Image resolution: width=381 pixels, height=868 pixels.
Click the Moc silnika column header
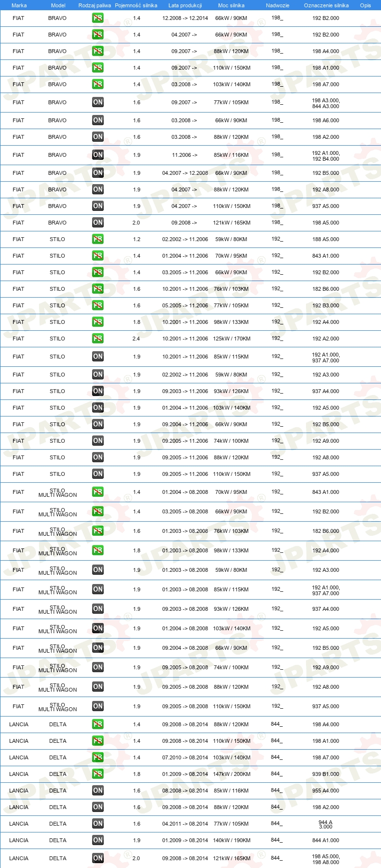click(231, 5)
